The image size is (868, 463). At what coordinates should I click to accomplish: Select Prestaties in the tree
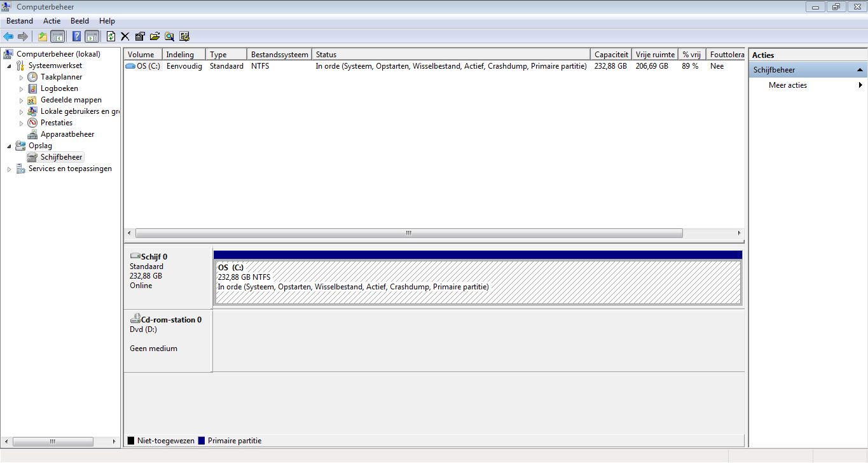coord(56,123)
